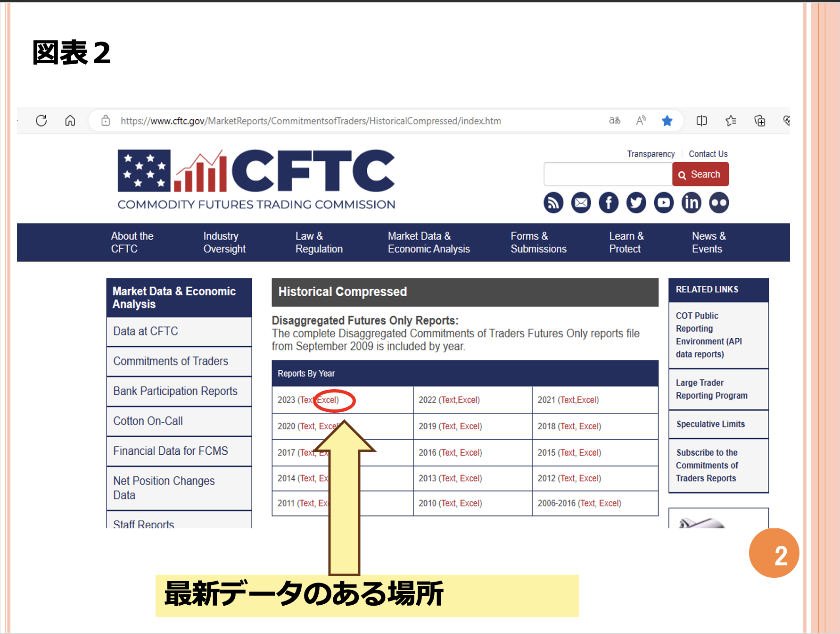
Task: Open the Transparency link
Action: [651, 154]
